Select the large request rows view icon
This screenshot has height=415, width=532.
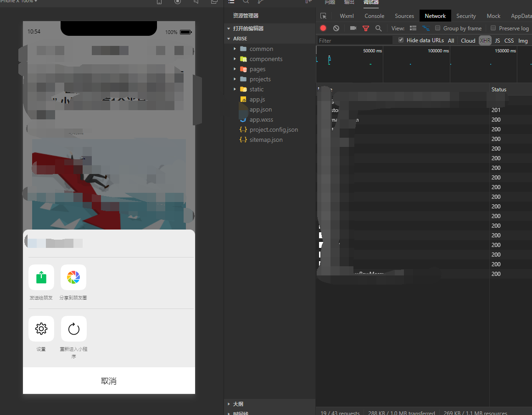(413, 28)
